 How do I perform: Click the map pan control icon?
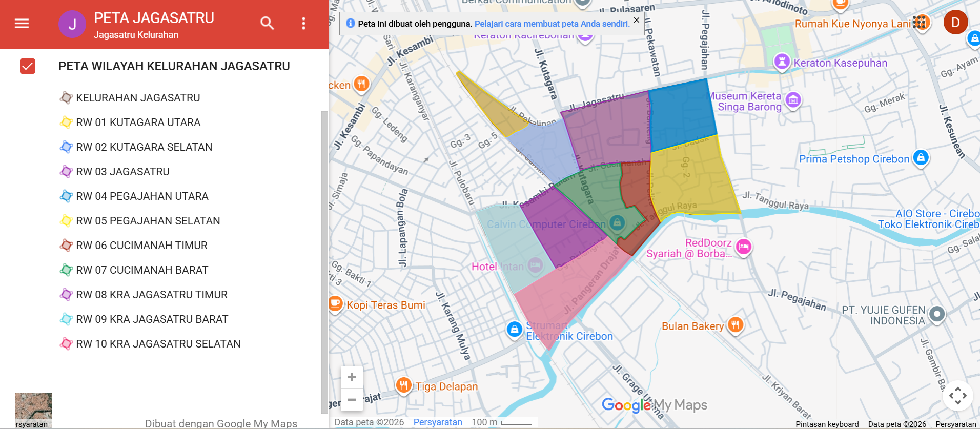point(957,396)
